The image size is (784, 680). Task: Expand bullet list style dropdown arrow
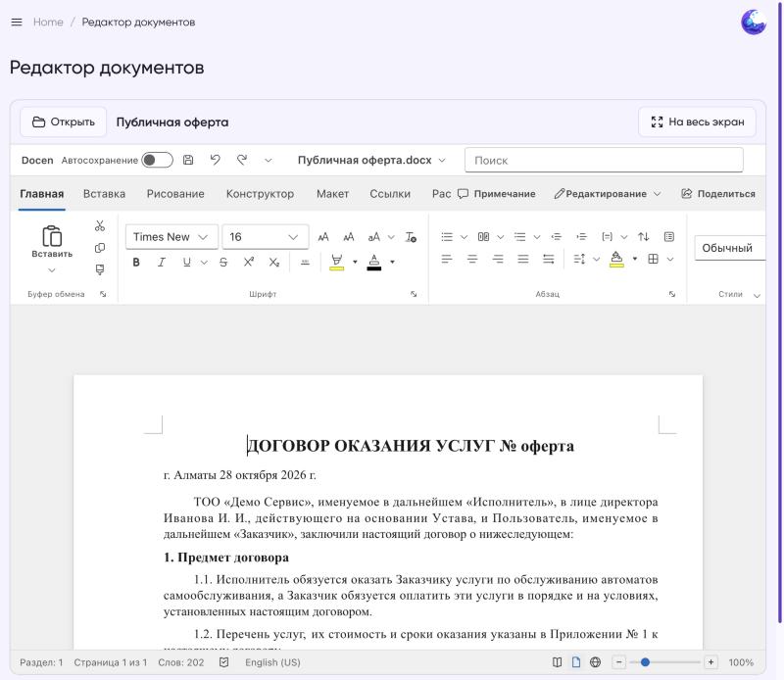tap(464, 237)
